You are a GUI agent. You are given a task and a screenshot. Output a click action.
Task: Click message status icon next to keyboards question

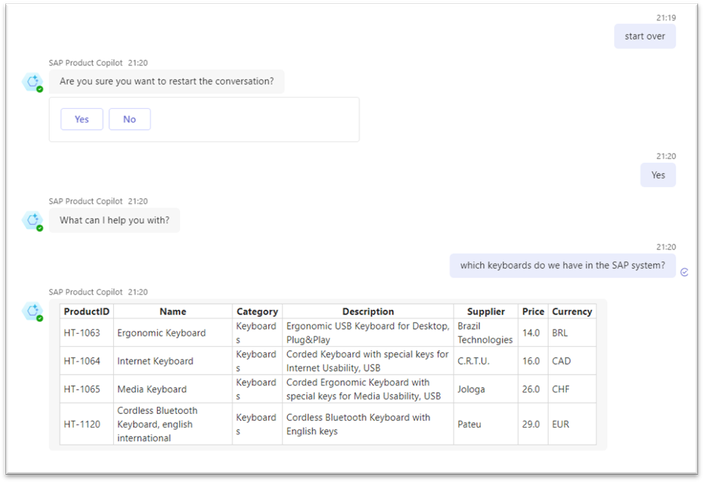(684, 272)
